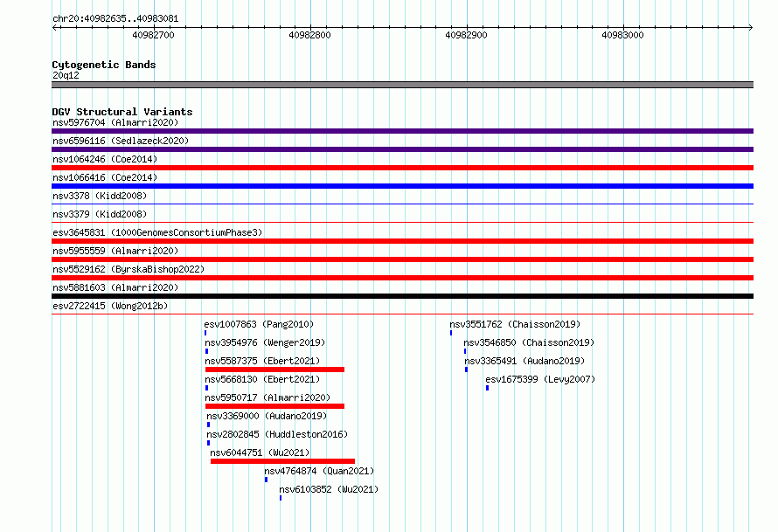Viewport: 778px width, 532px height.
Task: Click nsv3369000 (Audano2019) label
Action: (x=267, y=416)
